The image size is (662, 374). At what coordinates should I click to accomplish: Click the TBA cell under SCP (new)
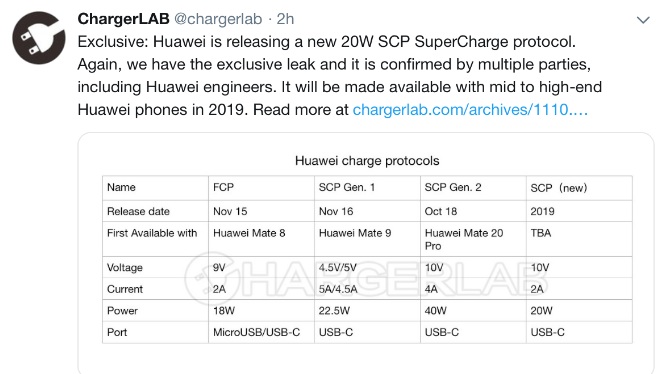pyautogui.click(x=579, y=239)
